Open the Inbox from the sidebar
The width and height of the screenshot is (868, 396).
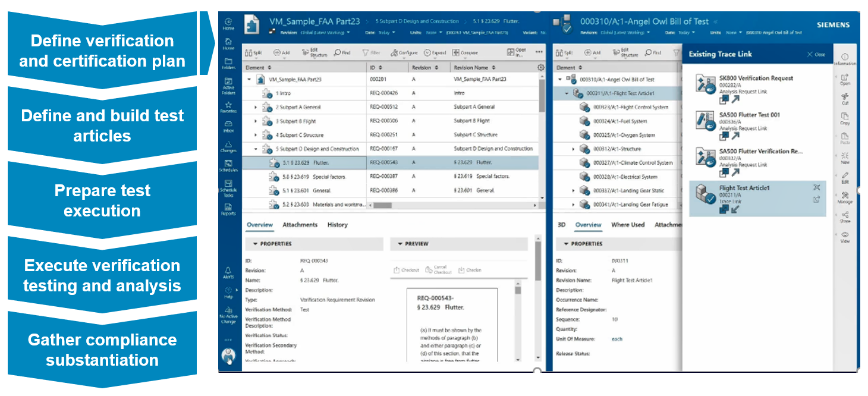229,126
